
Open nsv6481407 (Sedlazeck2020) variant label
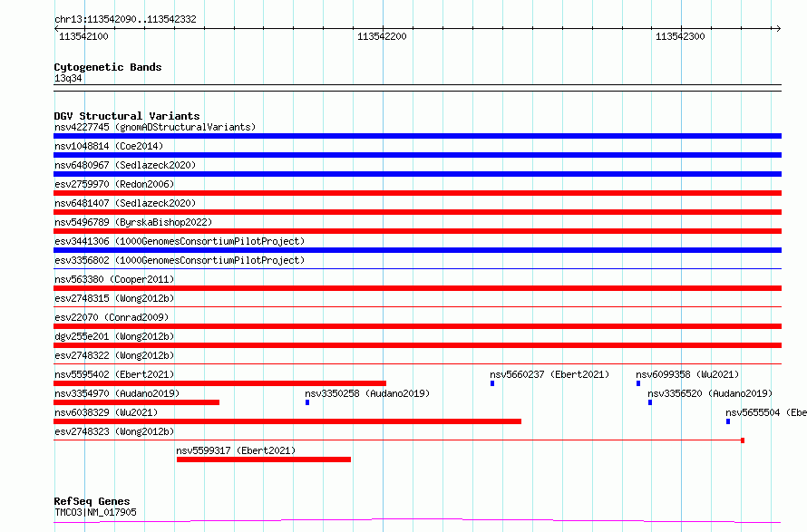[125, 203]
